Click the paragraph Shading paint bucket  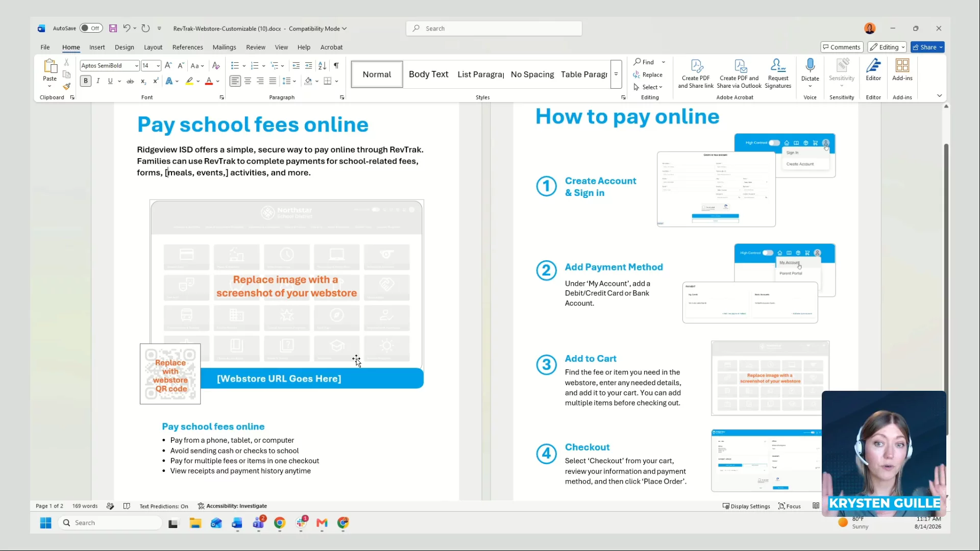pos(308,81)
